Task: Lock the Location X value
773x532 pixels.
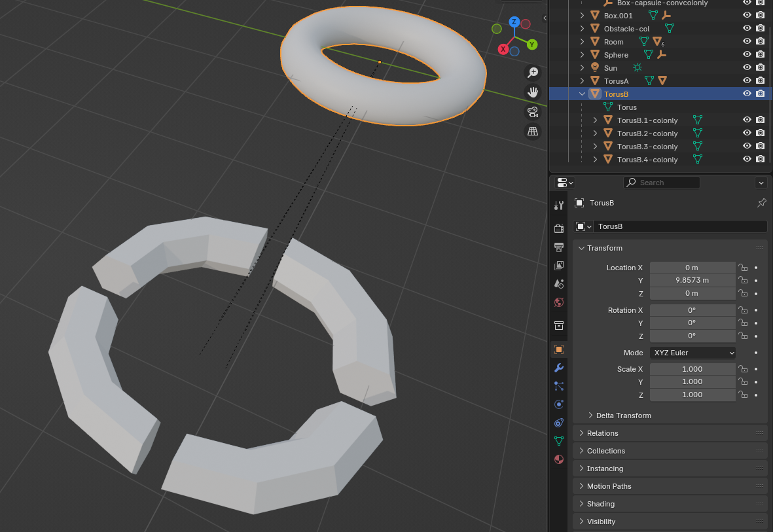Action: [743, 268]
